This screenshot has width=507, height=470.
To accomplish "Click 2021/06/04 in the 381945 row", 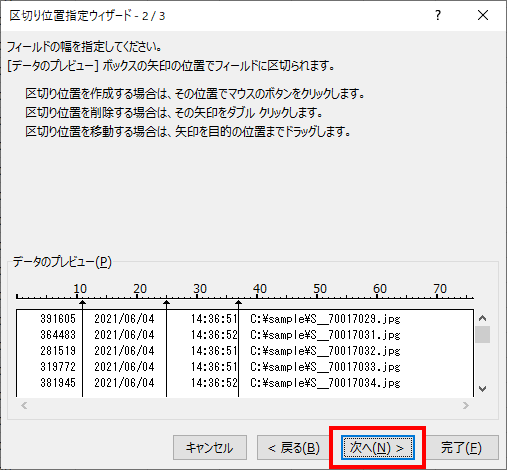I will (x=124, y=383).
